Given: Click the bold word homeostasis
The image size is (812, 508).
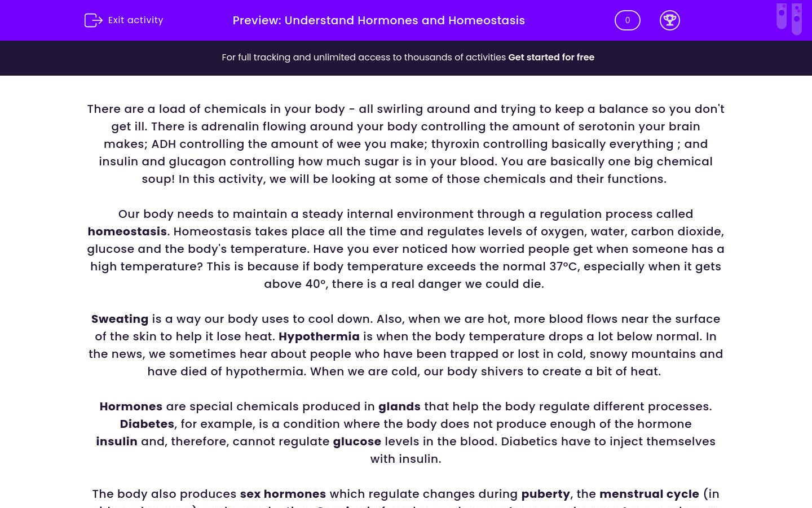Looking at the screenshot, I should 127,231.
